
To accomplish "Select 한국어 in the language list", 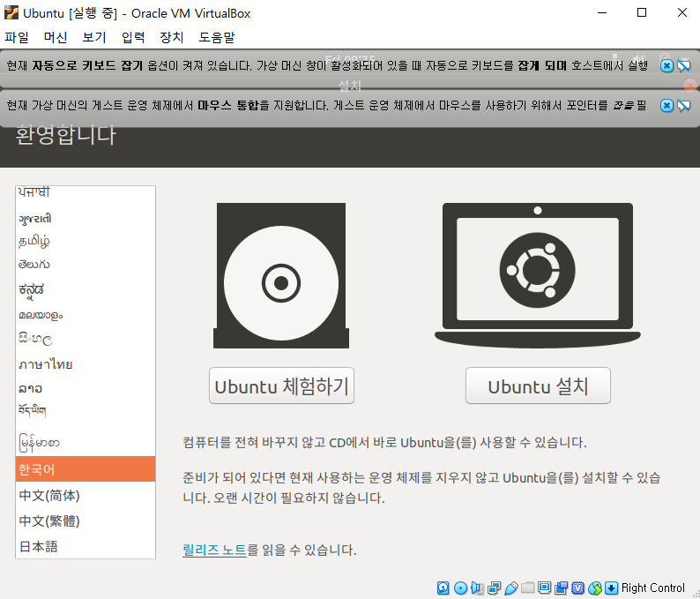I will [86, 469].
